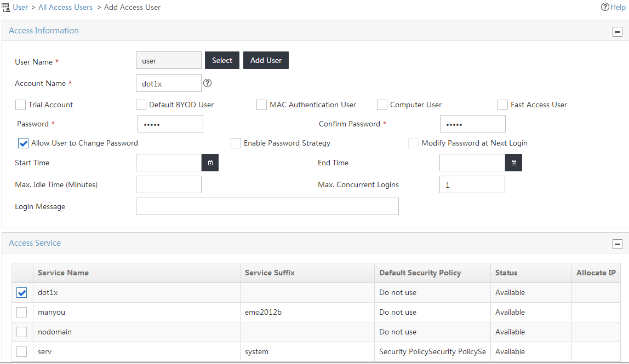Click Do not use in nodomain row
Screen dimensions: 629x364
[x=398, y=332]
